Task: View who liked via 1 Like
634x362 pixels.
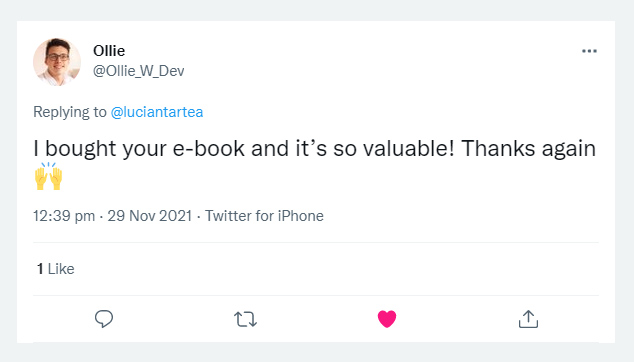Action: pyautogui.click(x=56, y=269)
